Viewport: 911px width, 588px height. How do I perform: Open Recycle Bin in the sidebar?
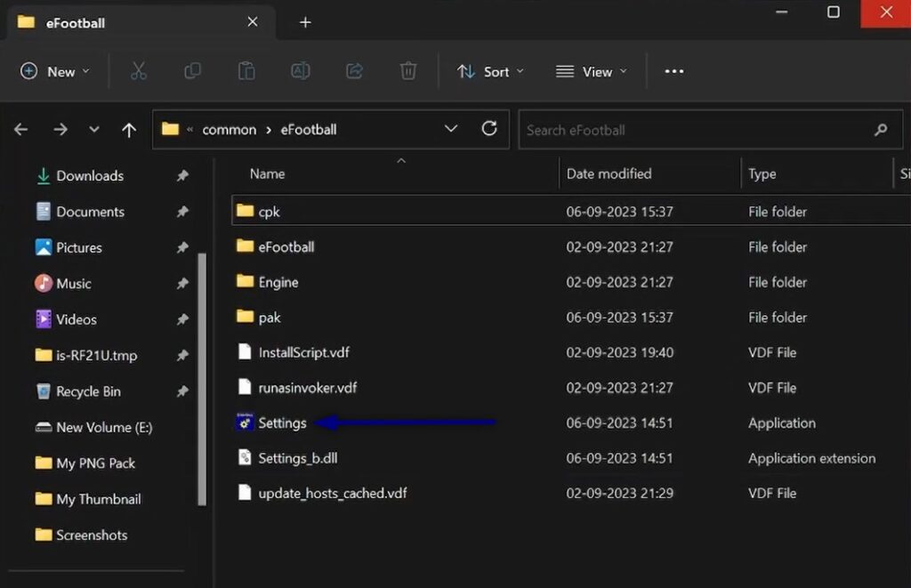88,391
